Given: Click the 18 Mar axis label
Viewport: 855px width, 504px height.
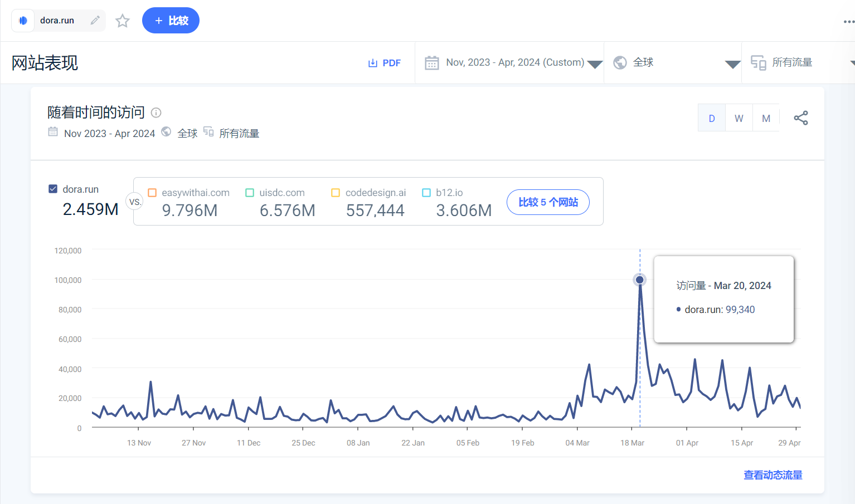Looking at the screenshot, I should [632, 443].
